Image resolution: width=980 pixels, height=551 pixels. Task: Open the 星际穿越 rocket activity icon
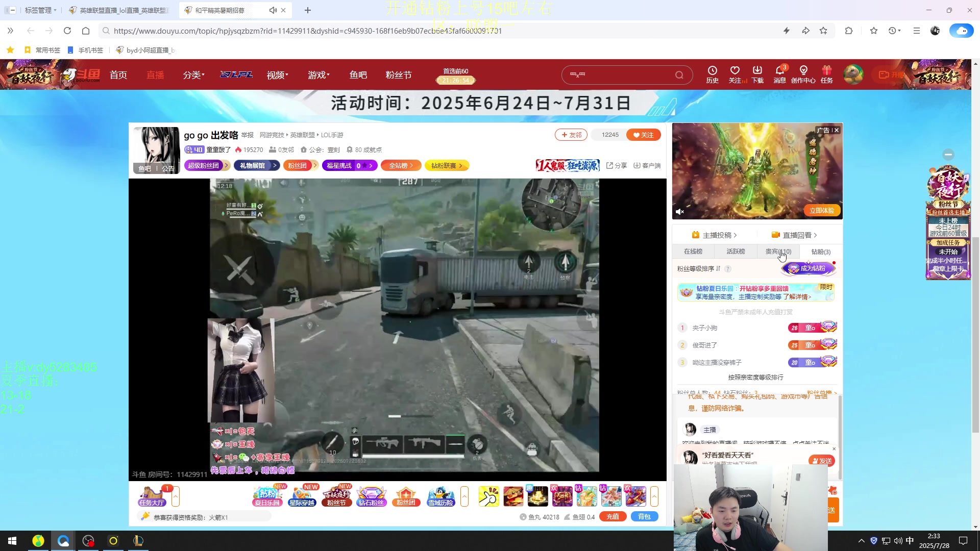pos(302,496)
